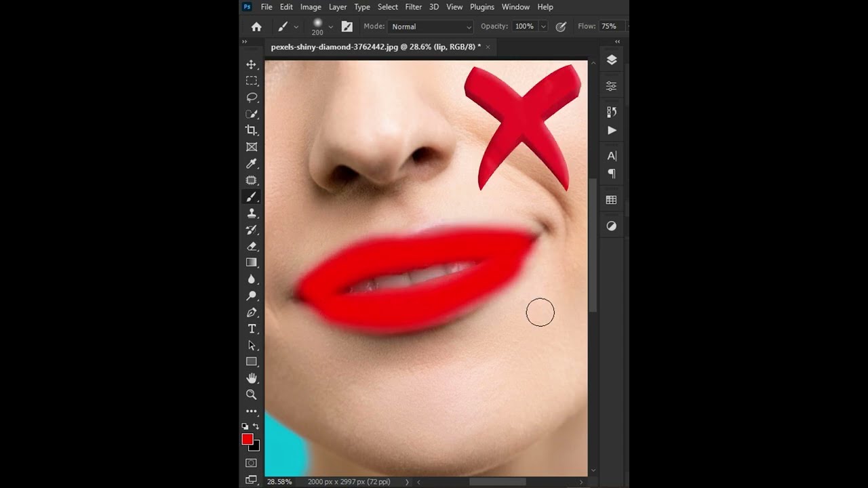Open the Layers panel icon
This screenshot has width=868, height=488.
click(x=612, y=60)
